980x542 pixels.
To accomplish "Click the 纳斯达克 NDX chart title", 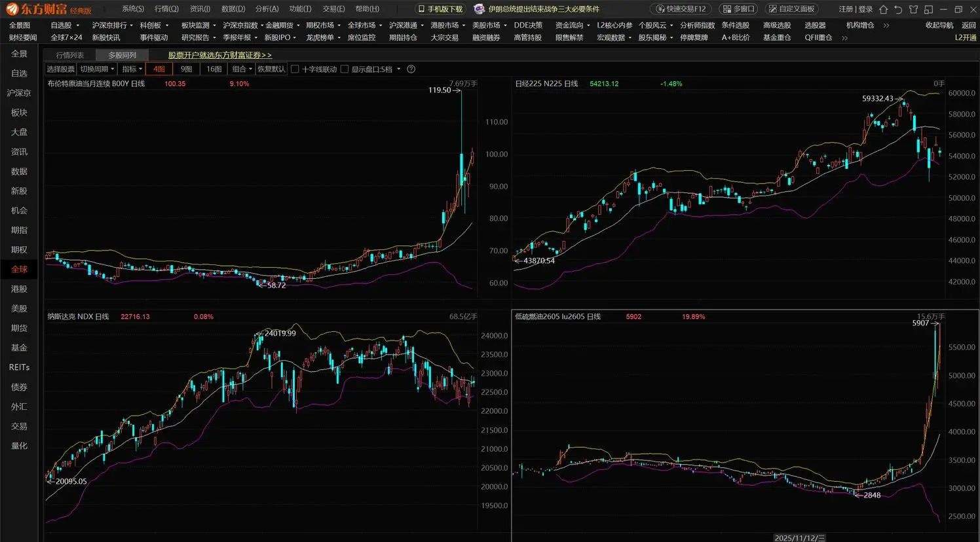I will (x=78, y=317).
